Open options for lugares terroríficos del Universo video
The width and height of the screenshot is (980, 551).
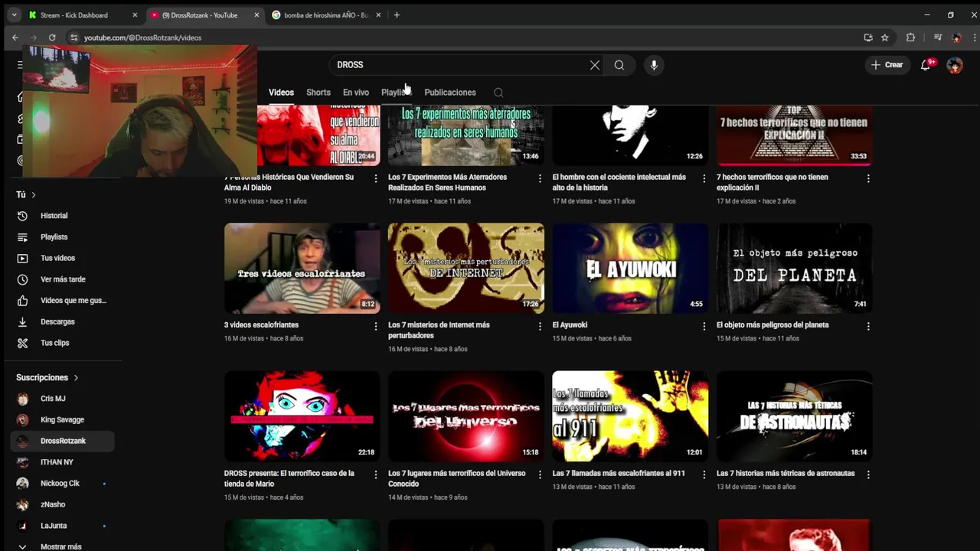pos(540,474)
